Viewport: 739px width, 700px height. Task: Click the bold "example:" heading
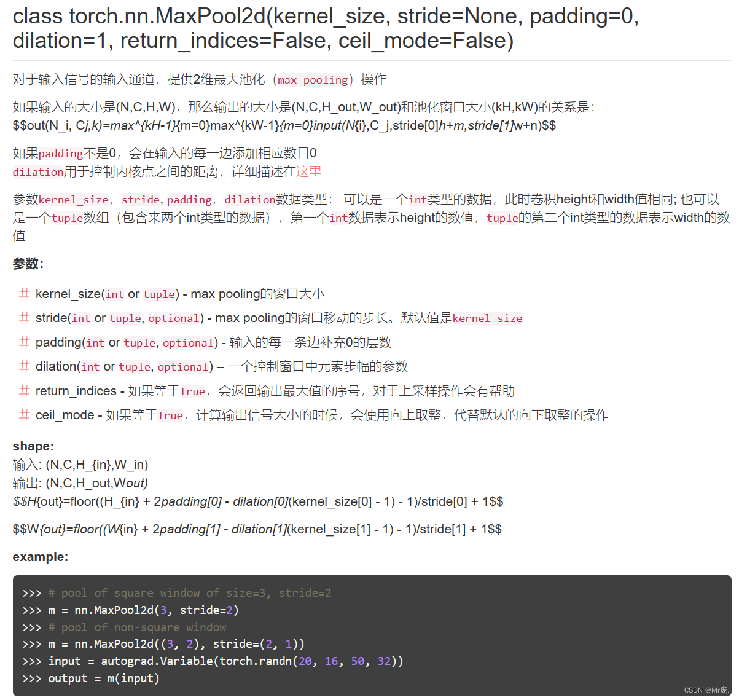(x=41, y=557)
